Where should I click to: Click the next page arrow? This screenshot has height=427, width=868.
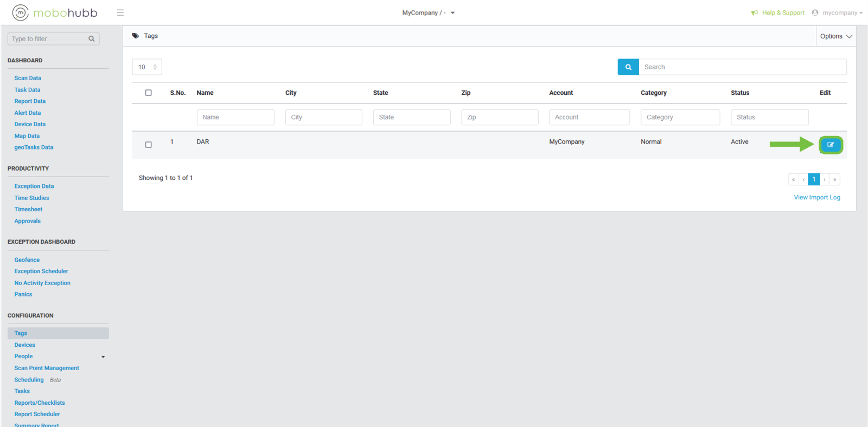coord(825,179)
